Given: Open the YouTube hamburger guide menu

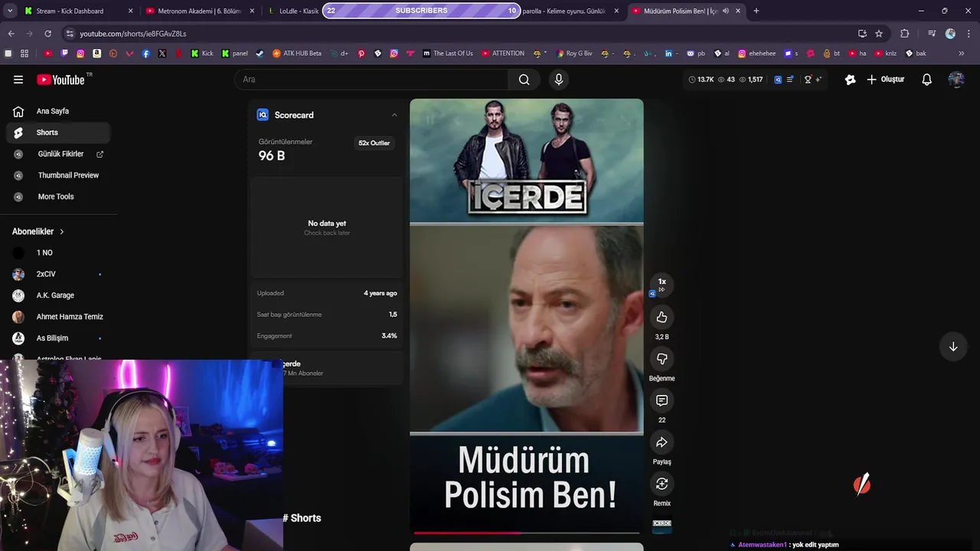Looking at the screenshot, I should click(18, 80).
